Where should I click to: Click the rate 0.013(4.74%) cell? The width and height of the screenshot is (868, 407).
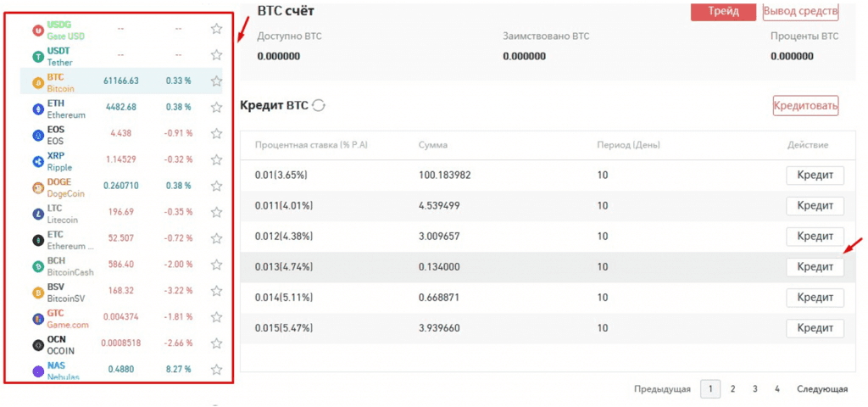point(284,267)
